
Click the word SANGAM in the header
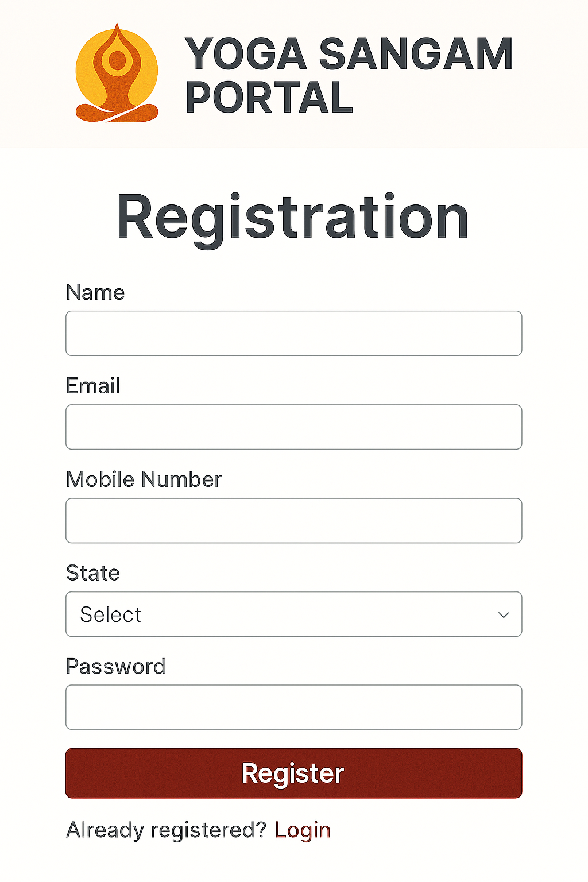point(416,55)
